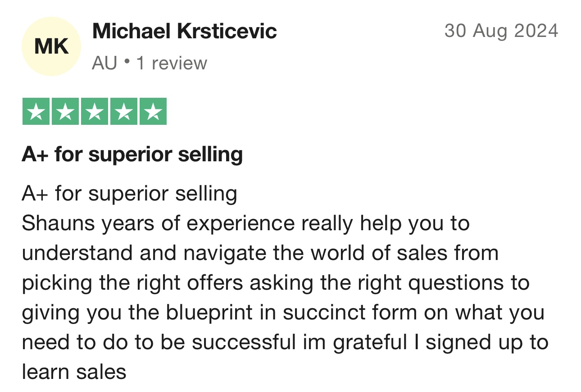This screenshot has height=392, width=581.
Task: Open the bold 'A+ for superior selling' title
Action: (132, 155)
